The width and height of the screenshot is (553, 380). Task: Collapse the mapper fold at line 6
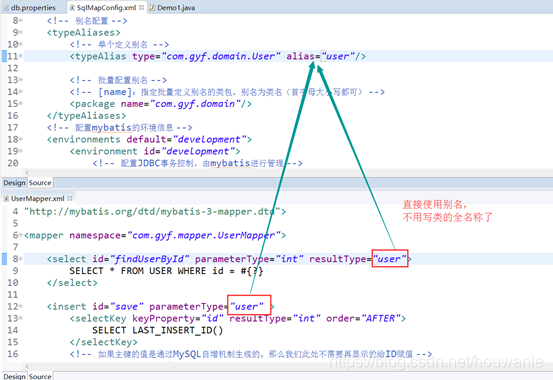coord(21,235)
